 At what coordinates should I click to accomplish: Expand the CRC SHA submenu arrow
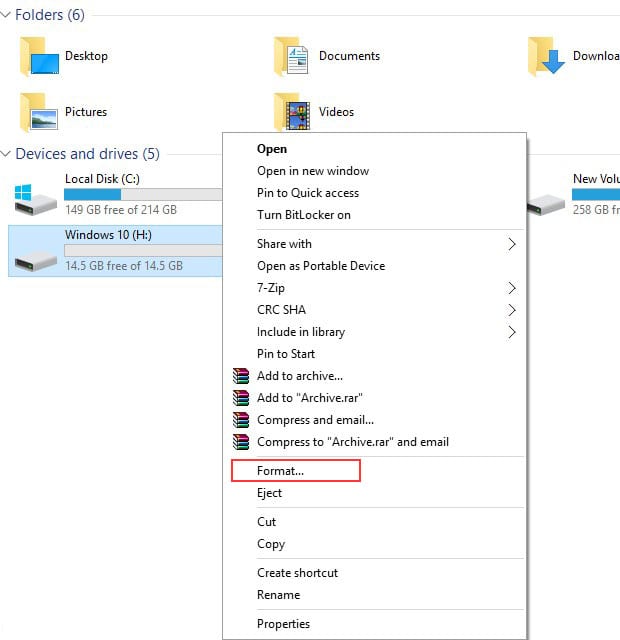point(512,310)
